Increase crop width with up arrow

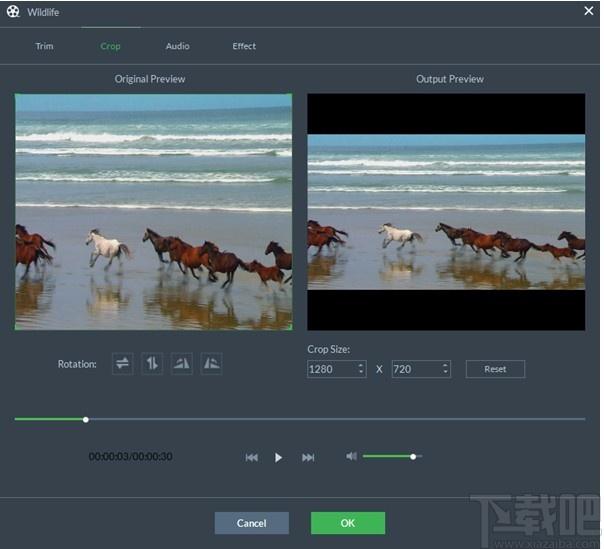pos(361,365)
